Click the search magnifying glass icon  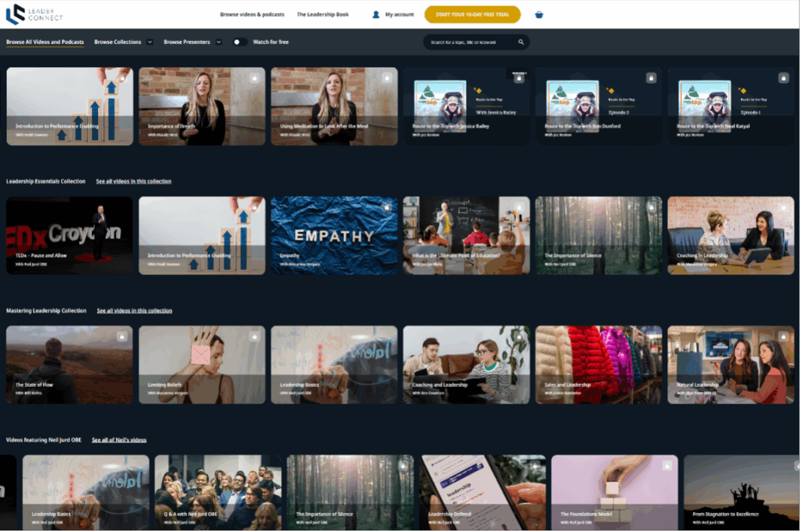tap(521, 42)
